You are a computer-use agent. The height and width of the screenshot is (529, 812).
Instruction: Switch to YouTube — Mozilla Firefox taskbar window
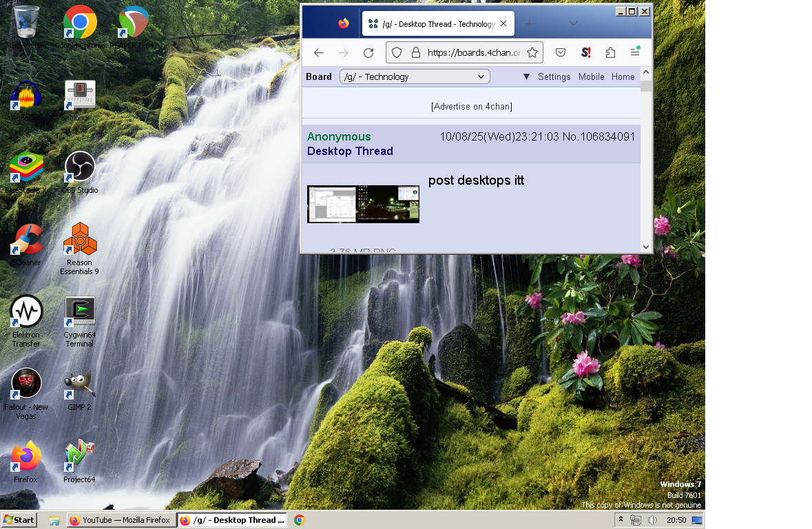121,519
